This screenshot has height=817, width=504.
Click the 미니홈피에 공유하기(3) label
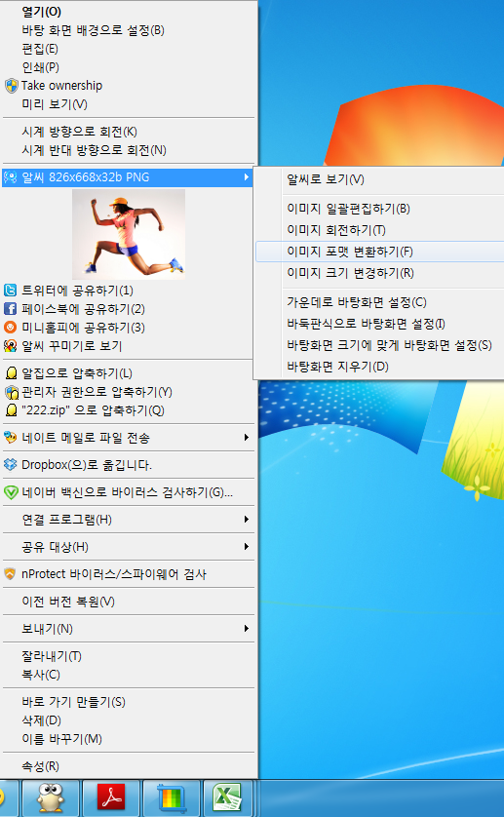(x=83, y=328)
